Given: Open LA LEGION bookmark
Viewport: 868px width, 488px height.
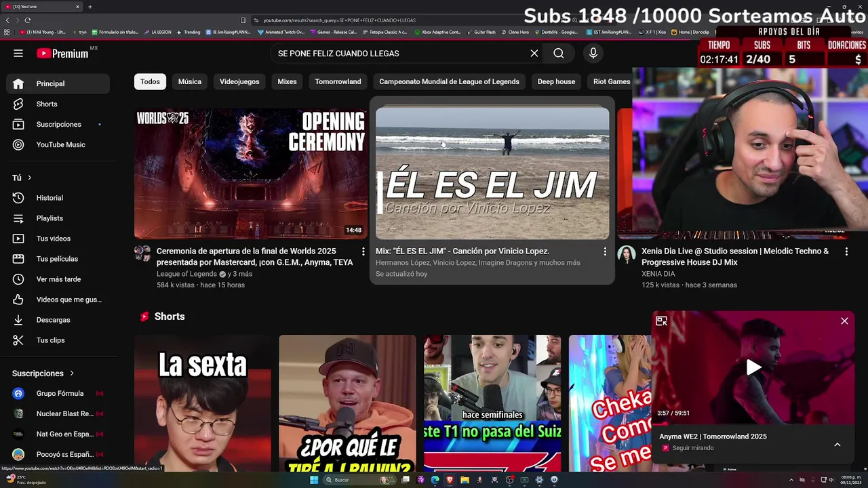Looking at the screenshot, I should 157,32.
